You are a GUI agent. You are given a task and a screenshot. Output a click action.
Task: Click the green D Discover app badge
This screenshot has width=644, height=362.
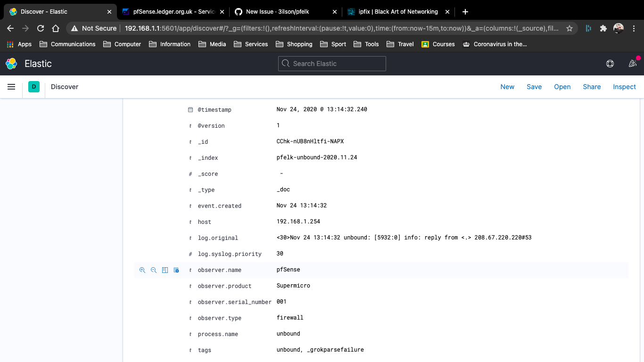34,87
